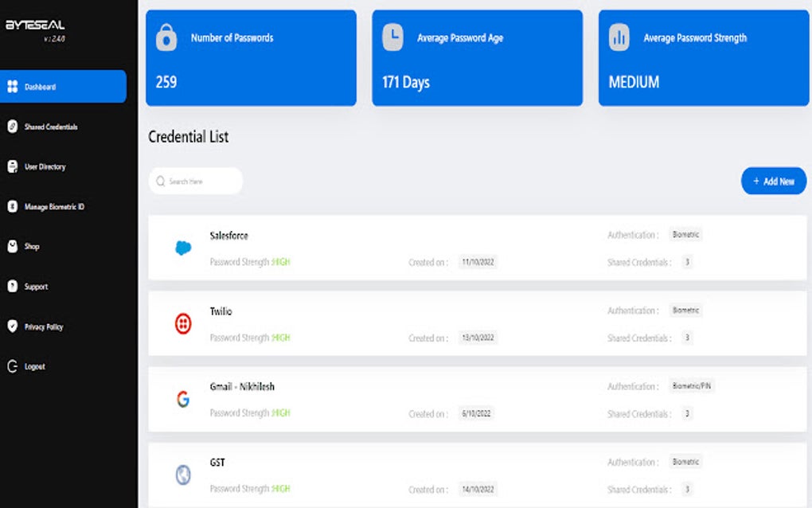Click the Twilio red logo

point(183,323)
